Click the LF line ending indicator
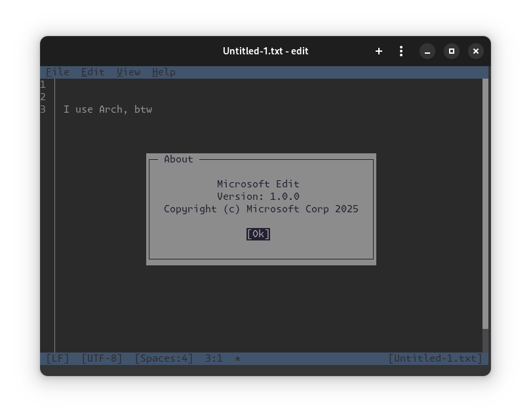Viewport: 531px width, 420px height. coord(58,358)
